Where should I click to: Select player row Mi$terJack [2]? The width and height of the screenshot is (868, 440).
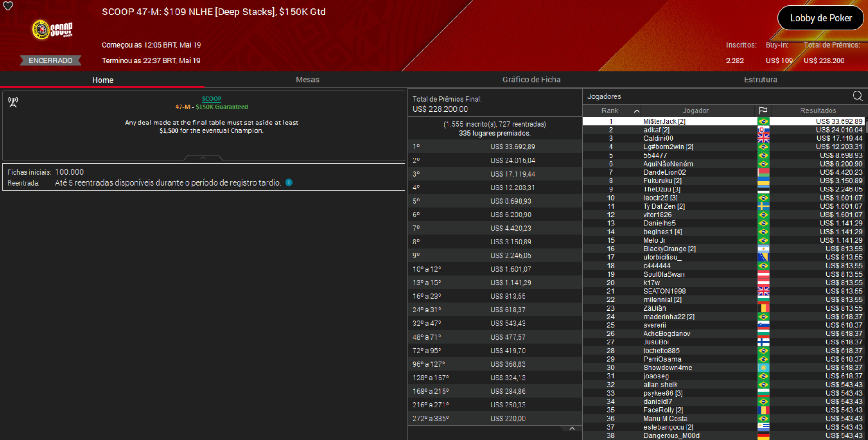723,121
